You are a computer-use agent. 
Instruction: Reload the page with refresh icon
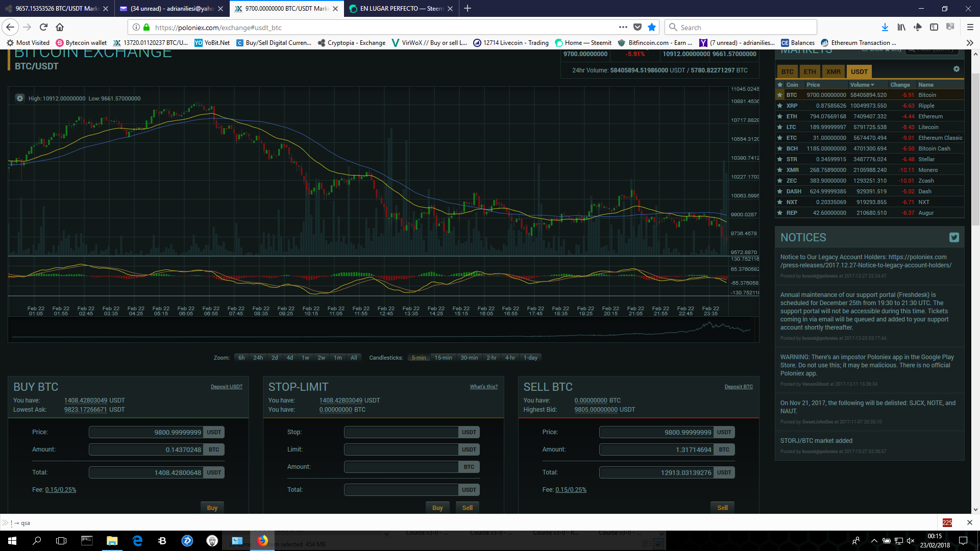(43, 28)
